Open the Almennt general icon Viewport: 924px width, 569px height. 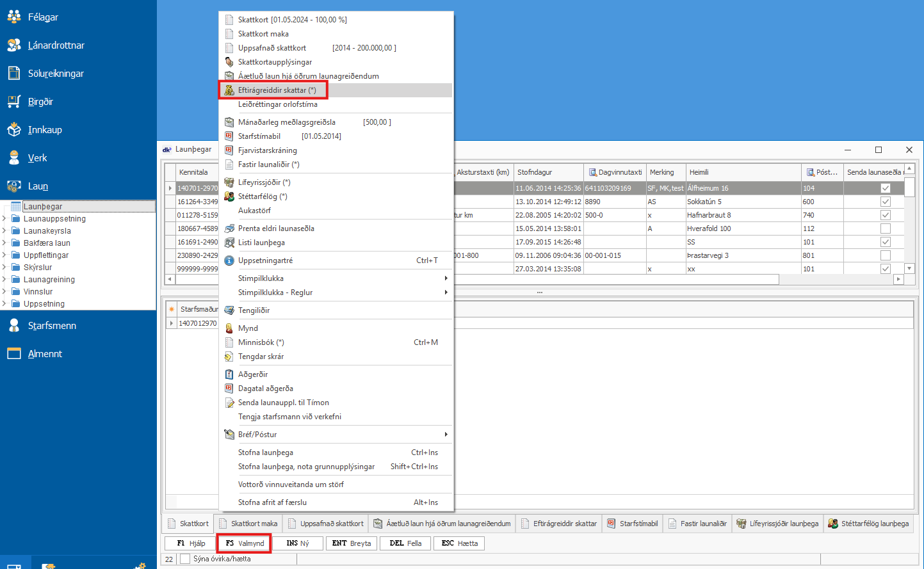point(14,354)
